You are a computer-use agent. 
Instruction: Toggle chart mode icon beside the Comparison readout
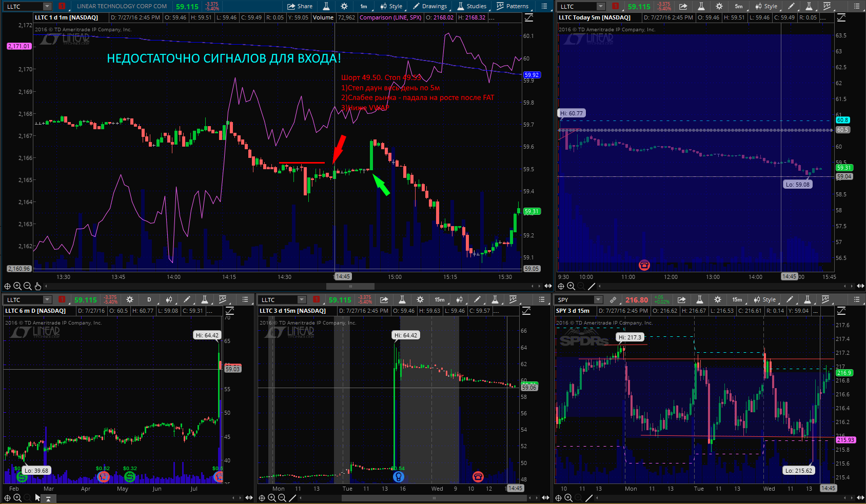(529, 17)
